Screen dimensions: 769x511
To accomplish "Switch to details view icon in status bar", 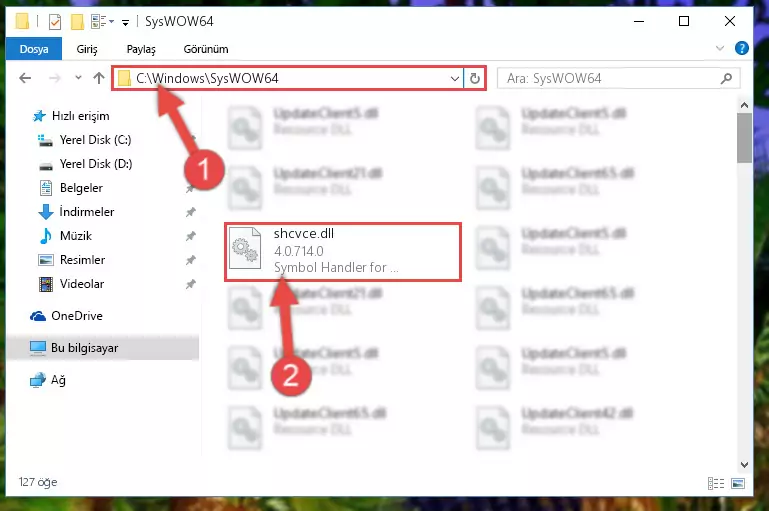I will 716,484.
